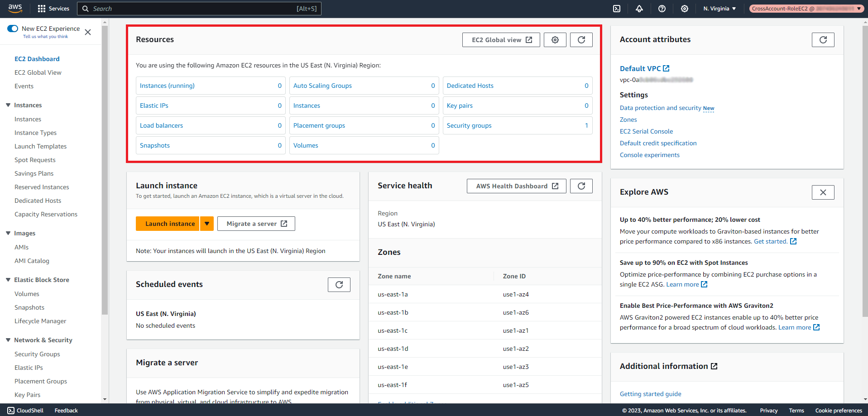Collapse the Instances sidebar section
Screen dimensions: 868x416
pyautogui.click(x=8, y=105)
